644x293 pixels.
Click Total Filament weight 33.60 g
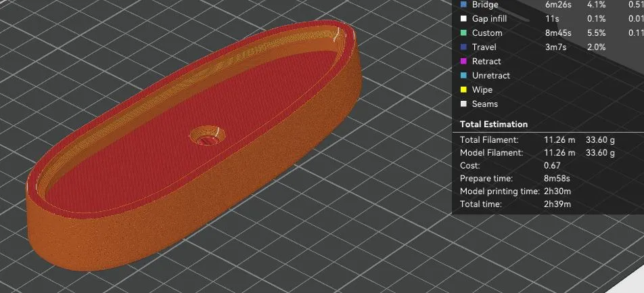(x=601, y=139)
